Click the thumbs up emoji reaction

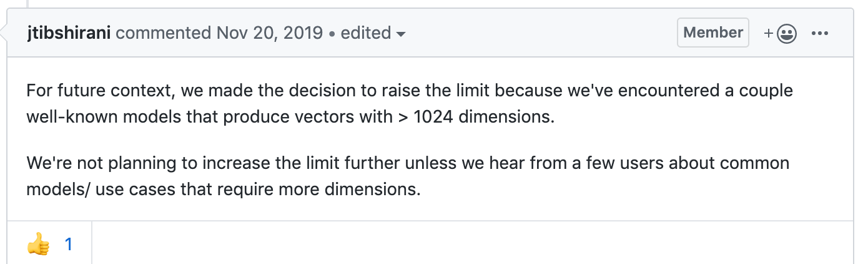coord(37,243)
